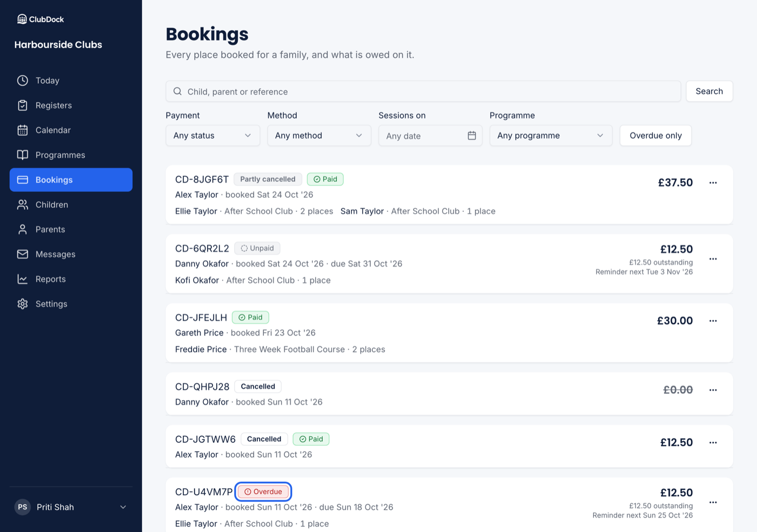The width and height of the screenshot is (757, 532).
Task: Go to Registers in sidebar
Action: tap(71, 105)
